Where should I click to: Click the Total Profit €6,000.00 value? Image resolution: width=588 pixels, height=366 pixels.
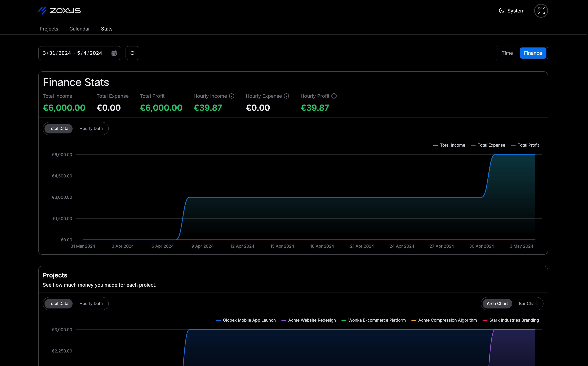coord(161,108)
